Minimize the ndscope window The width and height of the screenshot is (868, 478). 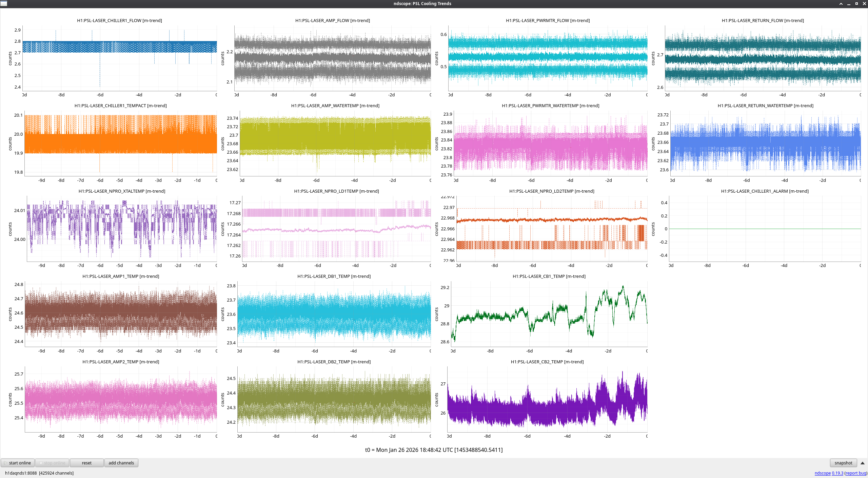coord(849,4)
